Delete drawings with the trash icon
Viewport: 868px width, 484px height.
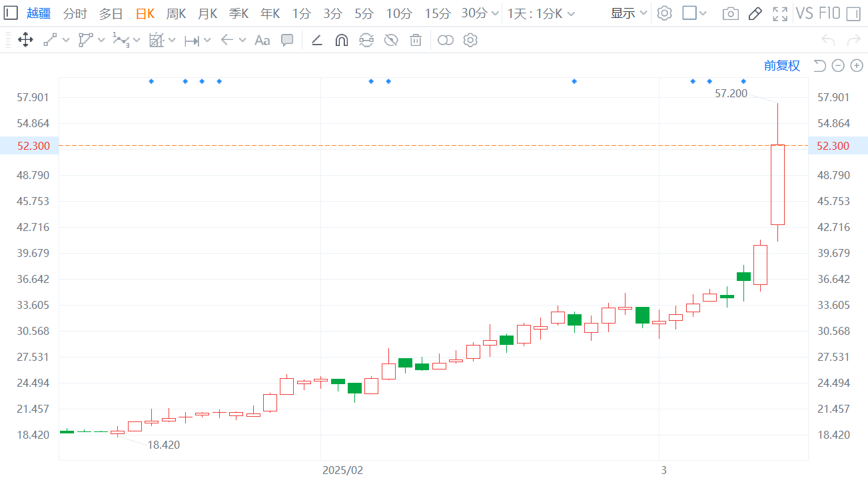[416, 40]
